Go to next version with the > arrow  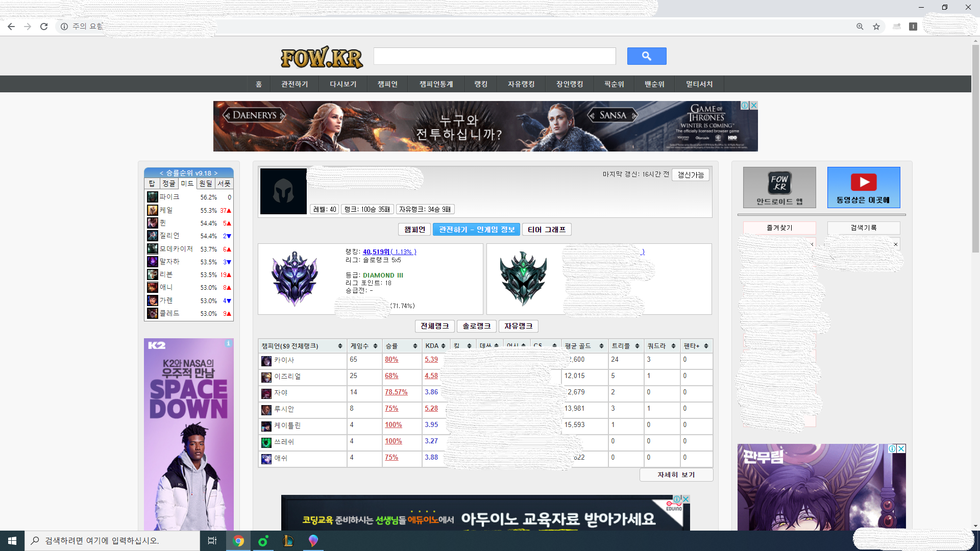[x=216, y=173]
